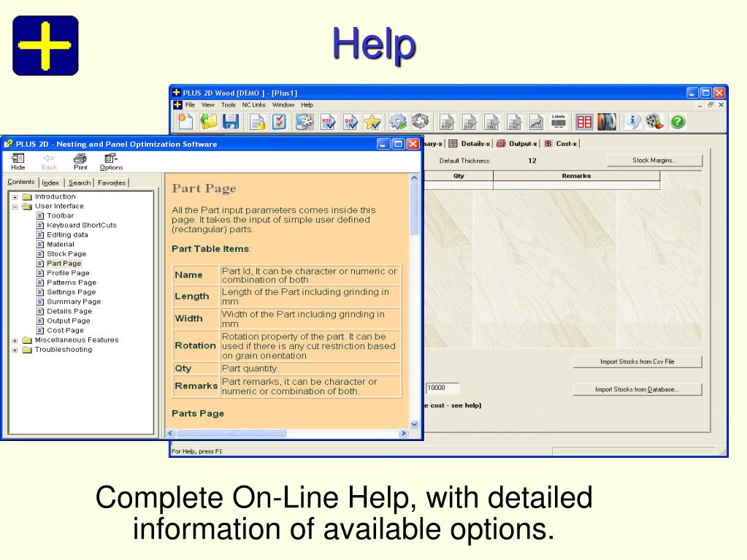Open the View menu
This screenshot has height=560, width=747.
[207, 104]
